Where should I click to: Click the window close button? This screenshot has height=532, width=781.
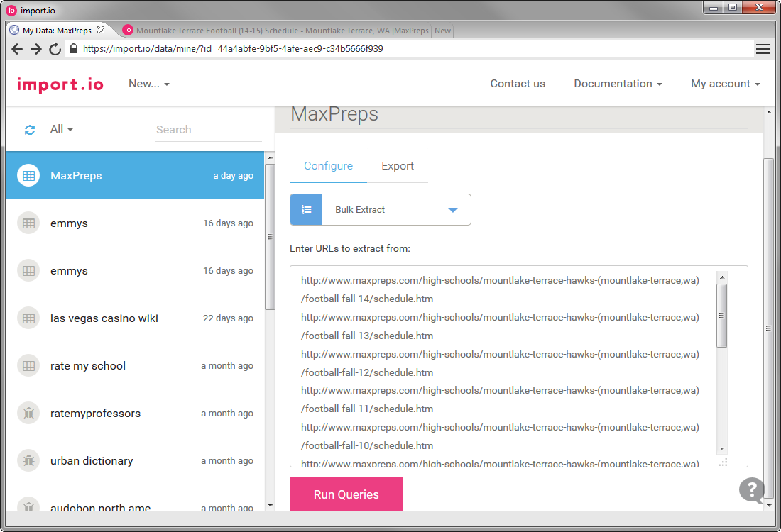pos(759,7)
